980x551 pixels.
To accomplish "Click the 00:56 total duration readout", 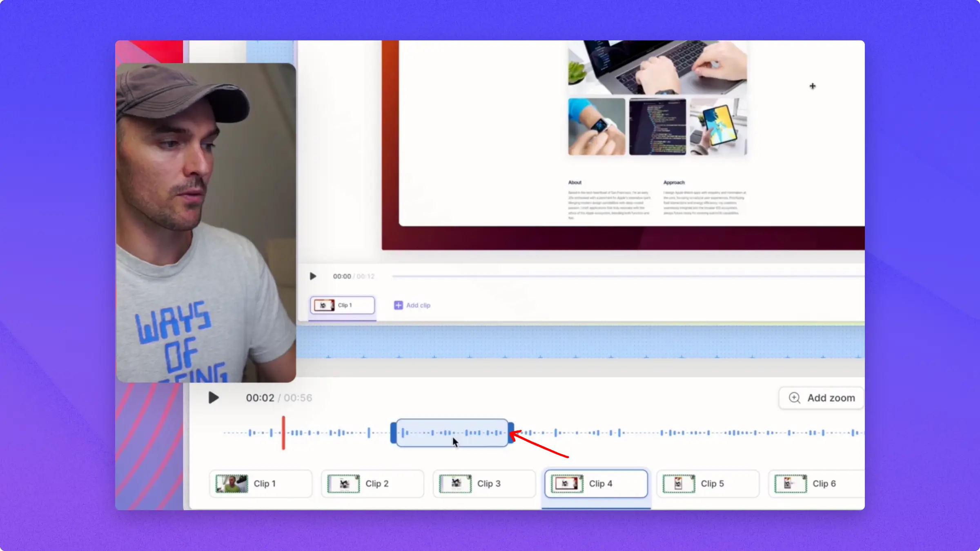I will point(298,398).
